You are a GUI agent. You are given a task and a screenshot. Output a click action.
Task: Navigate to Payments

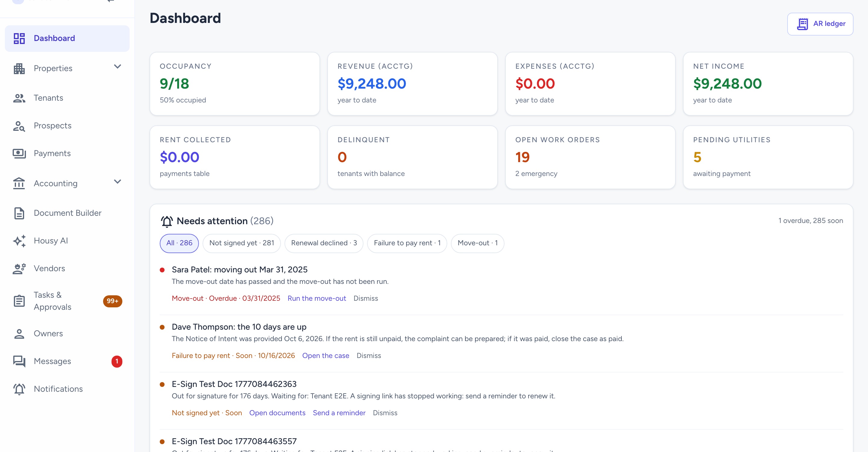pos(67,154)
